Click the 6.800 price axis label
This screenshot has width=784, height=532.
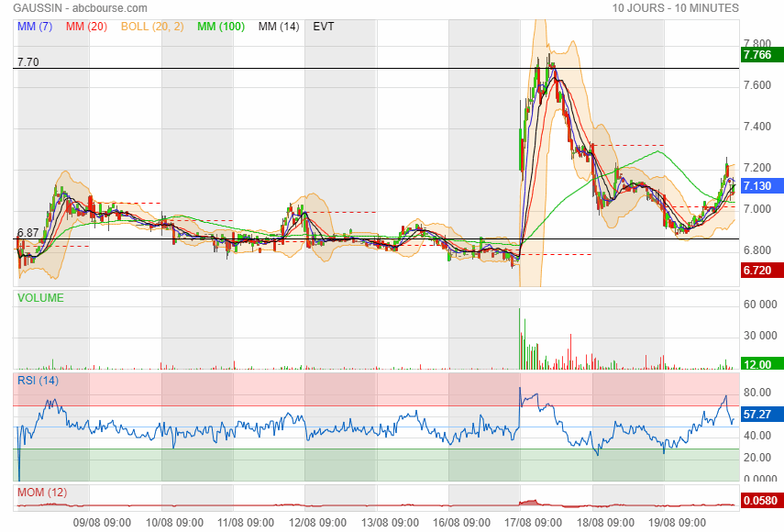[x=757, y=250]
